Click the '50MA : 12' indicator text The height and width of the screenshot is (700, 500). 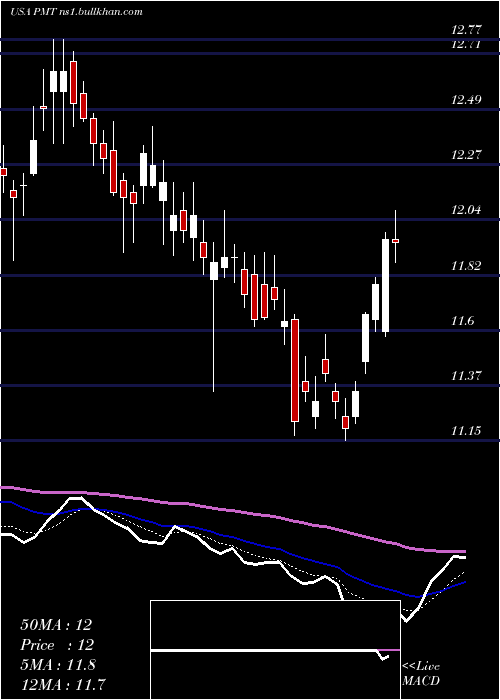click(56, 625)
